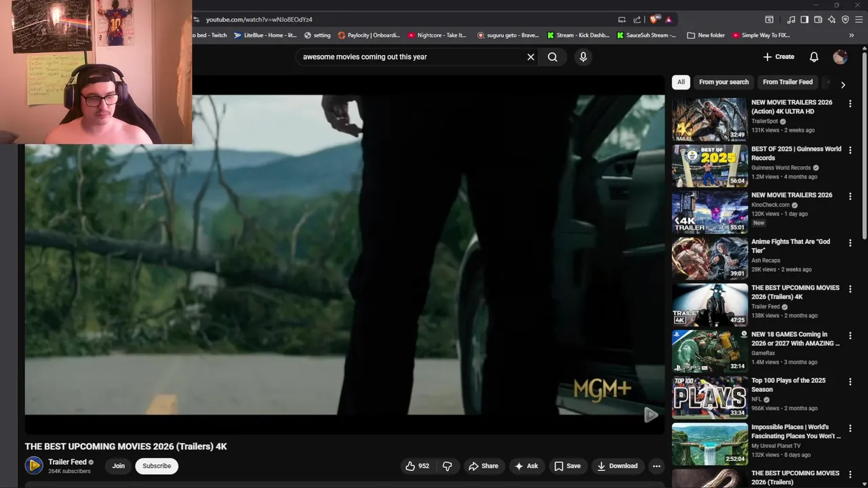Click the Download button

(x=617, y=466)
